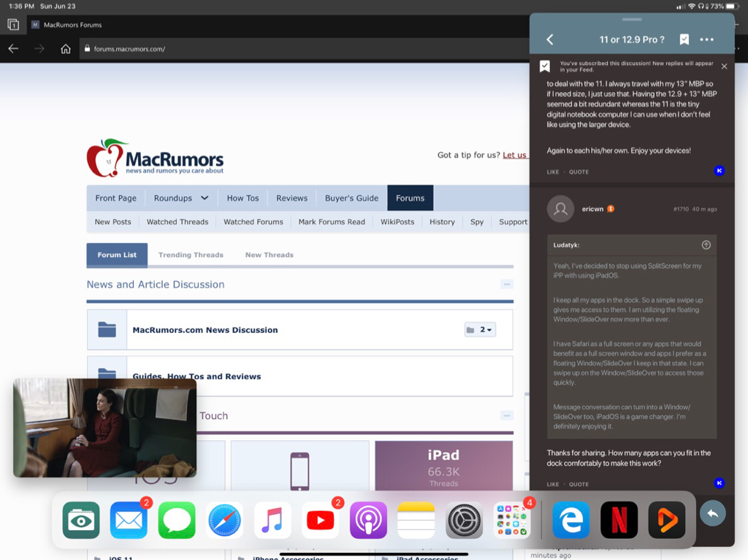Tap the blue K badge under 'Enjoy your devices!'
Screen dimensions: 748x560
pyautogui.click(x=720, y=171)
